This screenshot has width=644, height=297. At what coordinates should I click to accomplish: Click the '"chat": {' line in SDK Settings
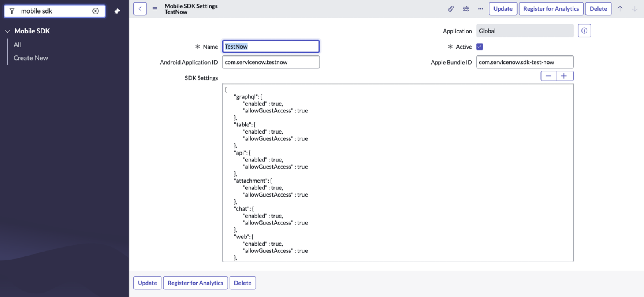point(244,209)
